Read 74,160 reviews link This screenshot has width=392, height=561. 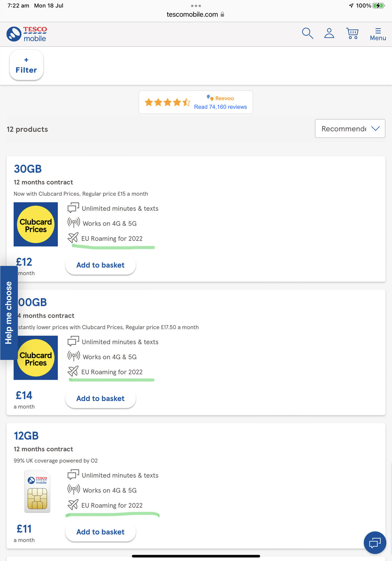[220, 107]
